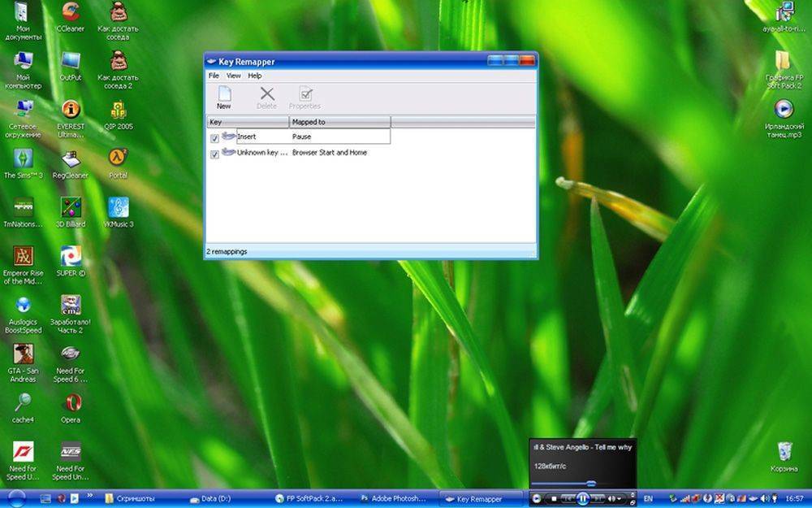Open Properties from the Key Remapper toolbar
Viewport: 812px width, 508px height.
(304, 98)
